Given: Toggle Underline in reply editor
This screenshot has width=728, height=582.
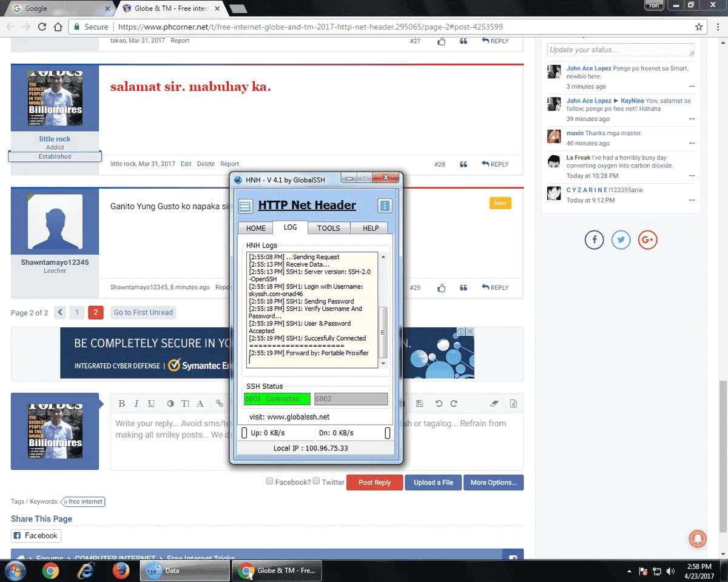Looking at the screenshot, I should pyautogui.click(x=151, y=403).
